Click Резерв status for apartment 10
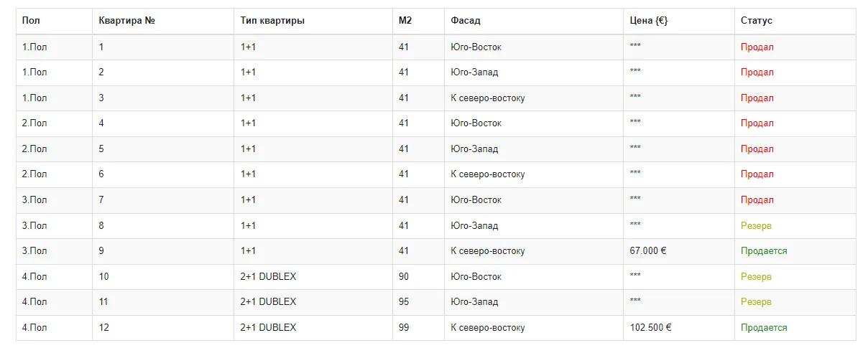This screenshot has height=348, width=868. click(x=756, y=277)
